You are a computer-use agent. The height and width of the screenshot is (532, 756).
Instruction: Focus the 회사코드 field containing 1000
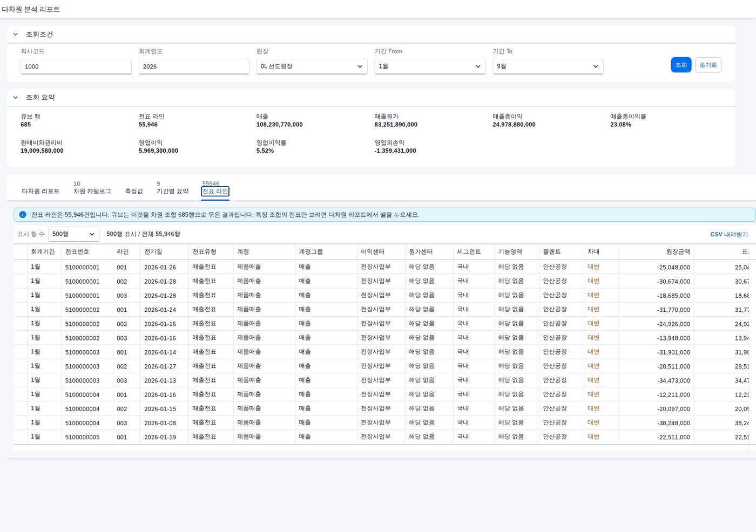tap(76, 66)
